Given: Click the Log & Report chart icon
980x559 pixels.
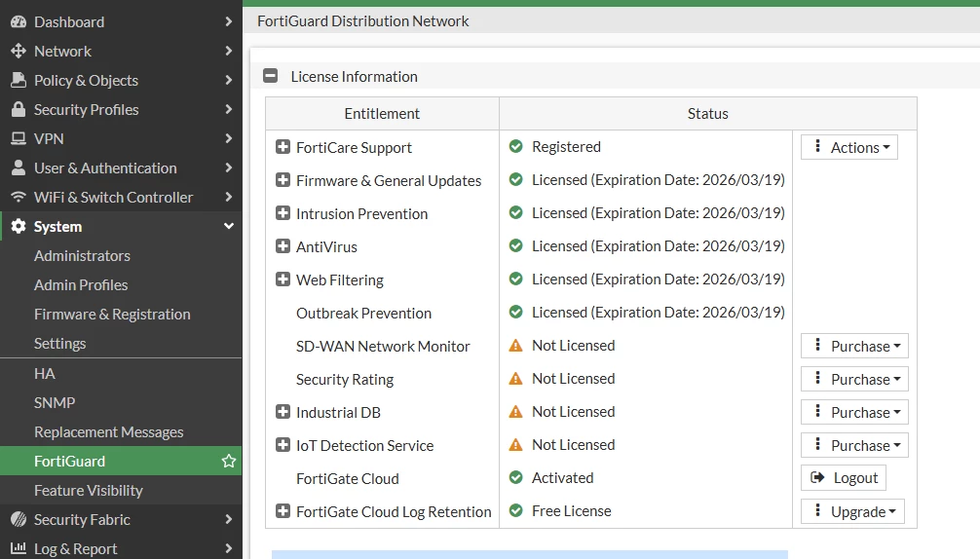Looking at the screenshot, I should (x=19, y=548).
